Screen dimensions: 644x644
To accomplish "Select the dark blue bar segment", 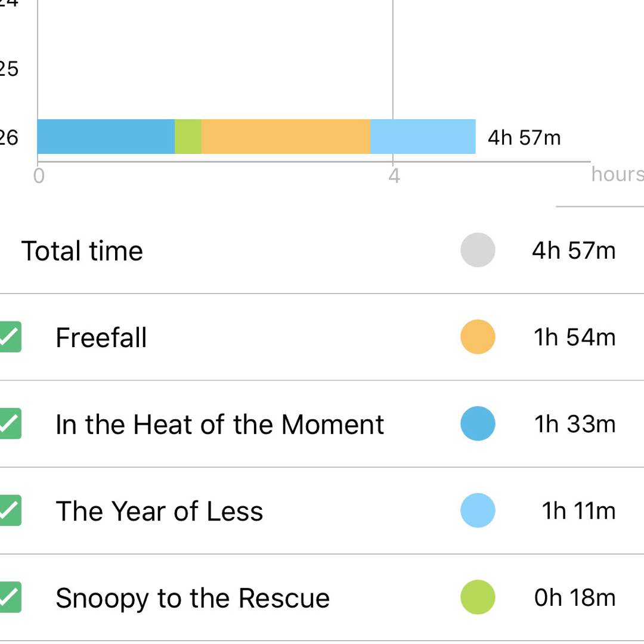I will click(106, 137).
